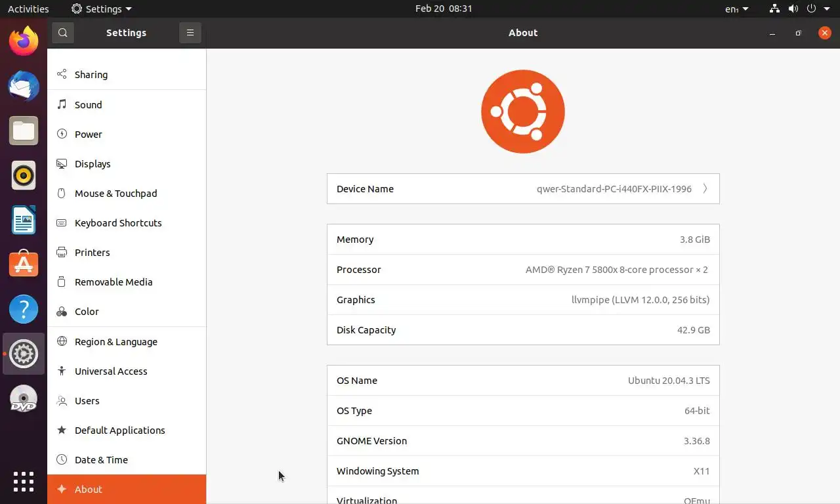Screen dimensions: 840x504
Task: Open Universal Access settings panel
Action: (127, 371)
